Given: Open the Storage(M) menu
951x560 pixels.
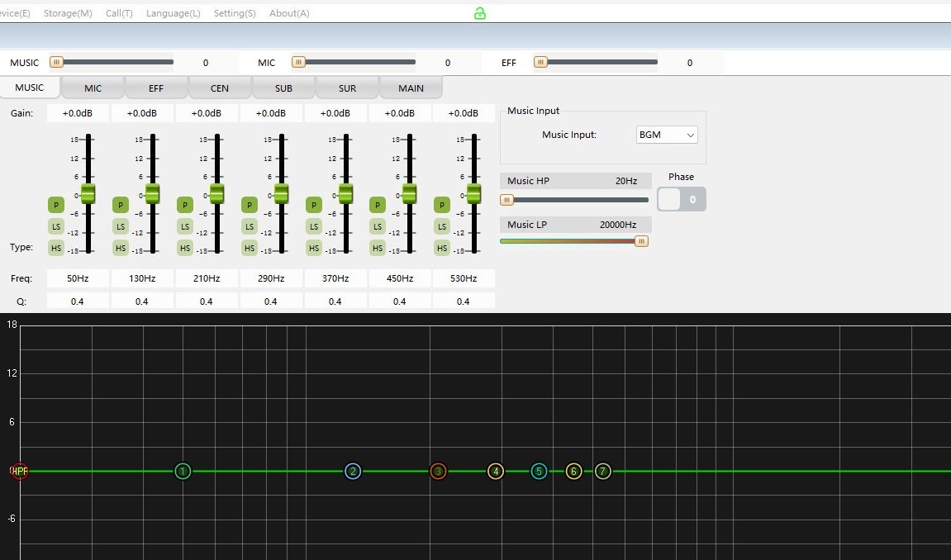Looking at the screenshot, I should (x=68, y=13).
